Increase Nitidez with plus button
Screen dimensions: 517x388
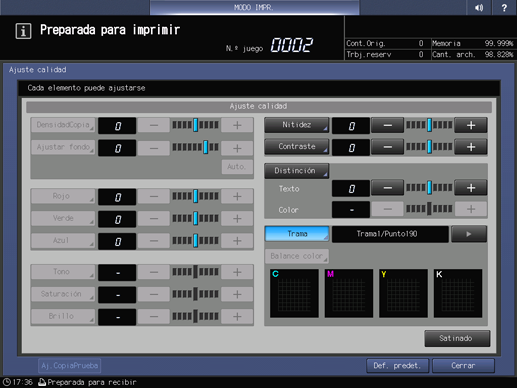(471, 125)
